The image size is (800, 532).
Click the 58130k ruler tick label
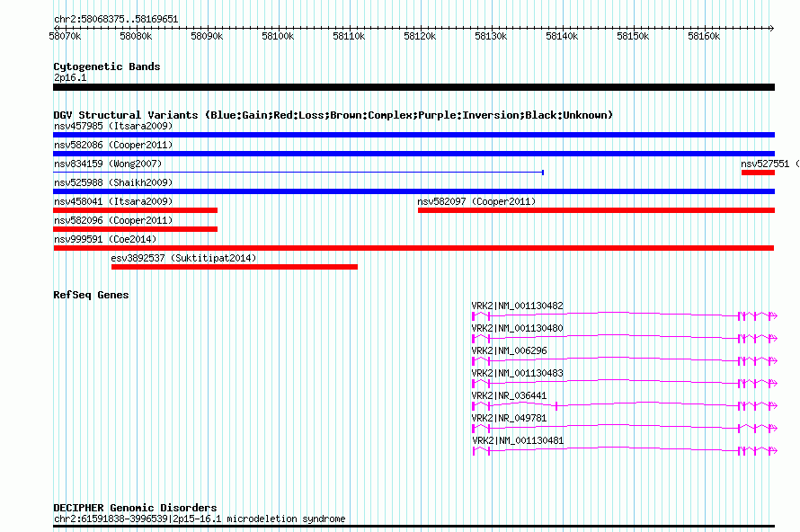coord(491,37)
